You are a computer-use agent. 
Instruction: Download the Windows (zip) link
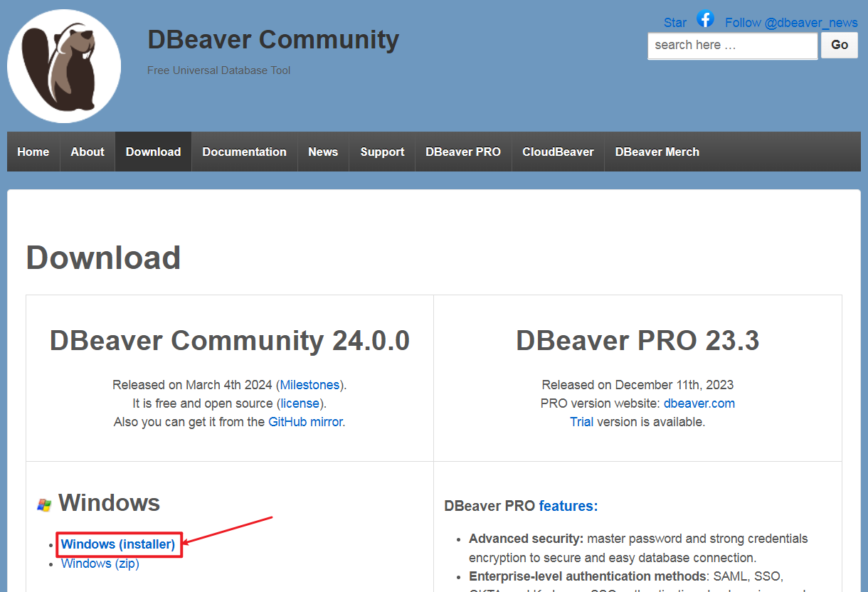pyautogui.click(x=100, y=564)
